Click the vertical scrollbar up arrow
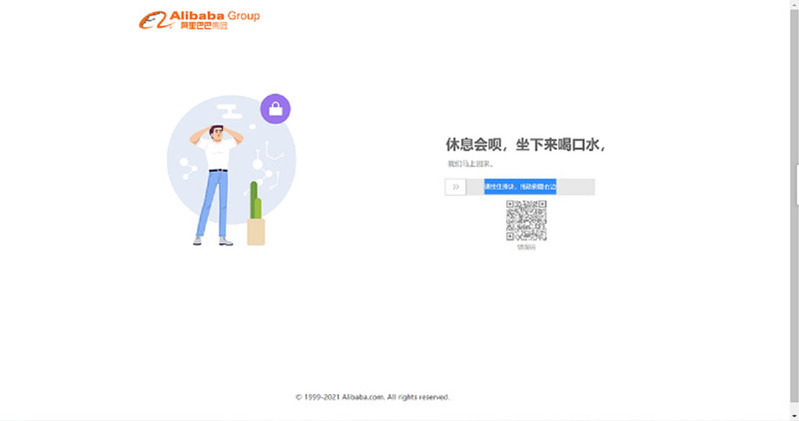 coord(794,5)
